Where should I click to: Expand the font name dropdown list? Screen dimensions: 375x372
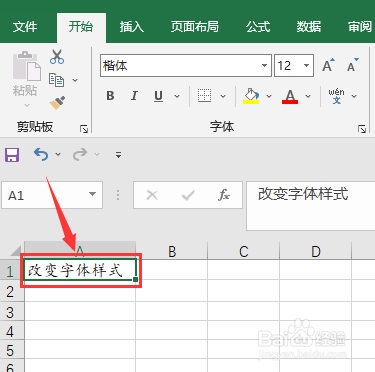pyautogui.click(x=264, y=65)
